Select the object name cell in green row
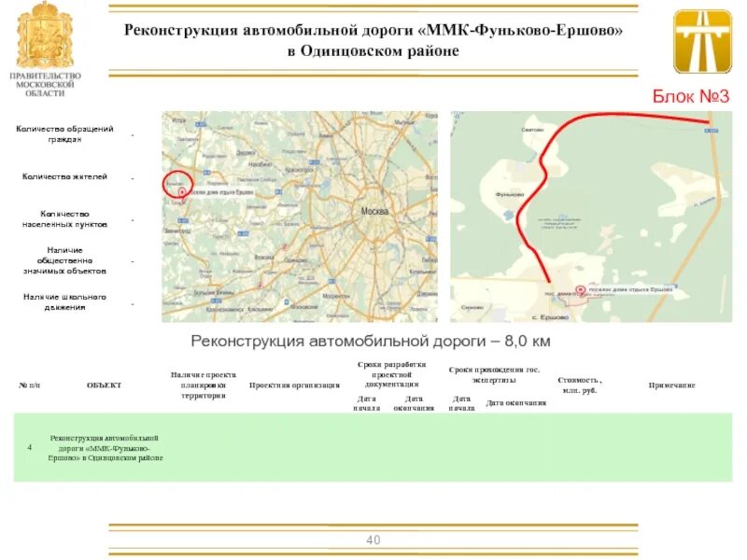This screenshot has height=560, width=747. (106, 448)
